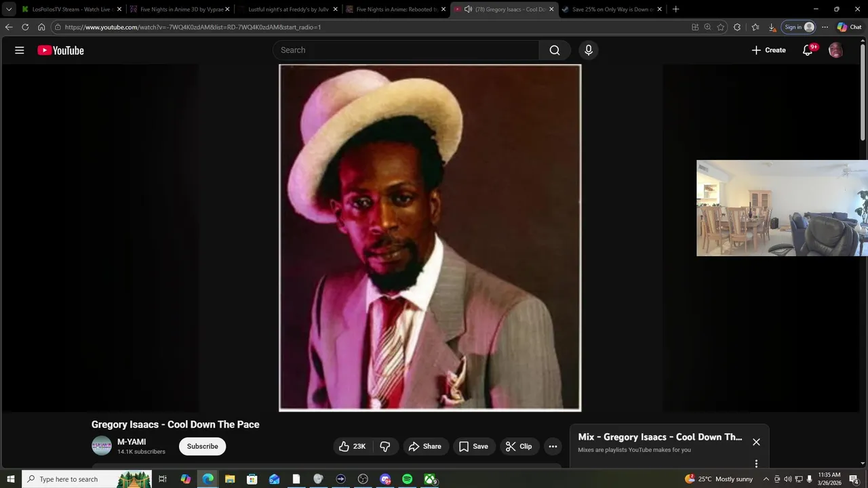The width and height of the screenshot is (868, 488).
Task: Click the Create button
Action: pyautogui.click(x=768, y=50)
